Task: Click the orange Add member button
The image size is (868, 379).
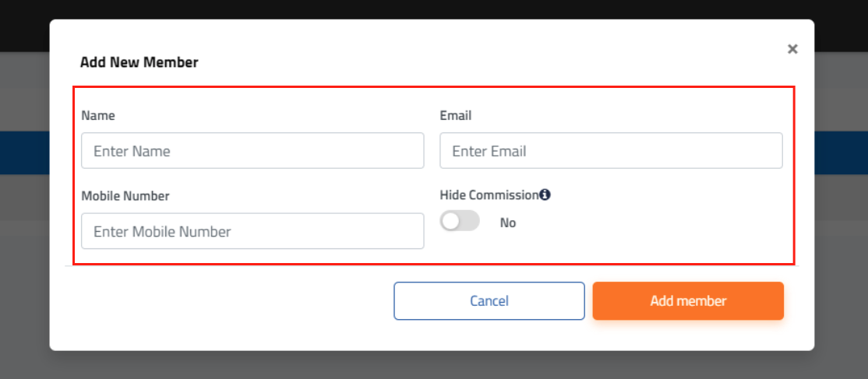Action: (x=688, y=301)
